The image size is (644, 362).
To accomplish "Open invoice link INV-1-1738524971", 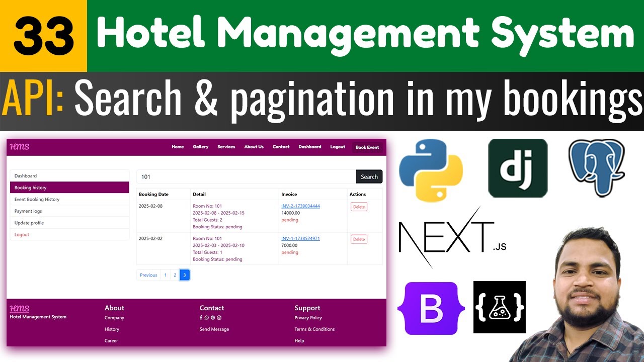I will pos(300,239).
